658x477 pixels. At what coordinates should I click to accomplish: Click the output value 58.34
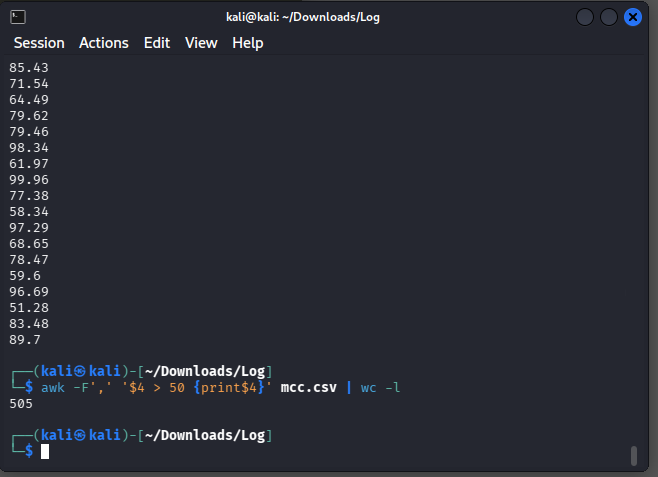29,211
